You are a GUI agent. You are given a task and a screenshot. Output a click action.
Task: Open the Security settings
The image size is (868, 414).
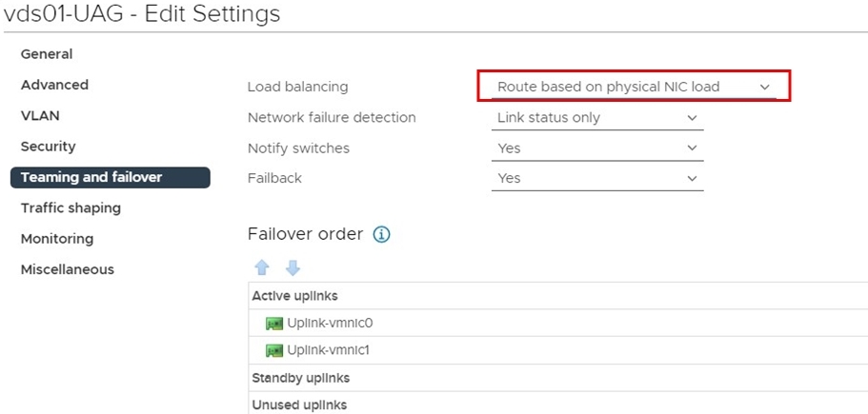point(48,147)
